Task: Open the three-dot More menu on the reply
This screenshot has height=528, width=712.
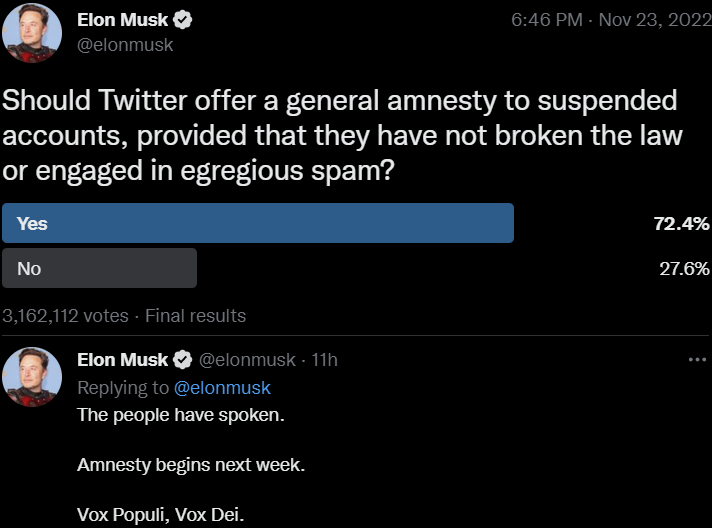Action: tap(697, 360)
